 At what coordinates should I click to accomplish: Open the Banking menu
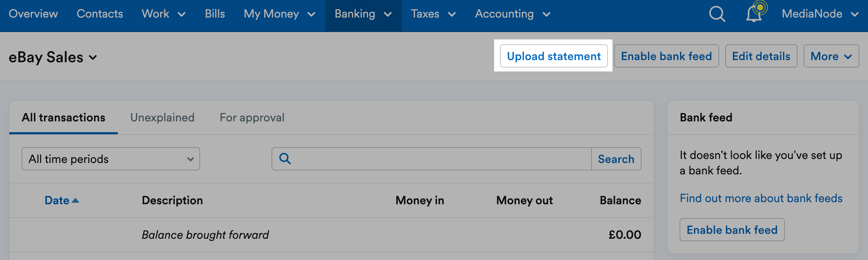pos(363,14)
